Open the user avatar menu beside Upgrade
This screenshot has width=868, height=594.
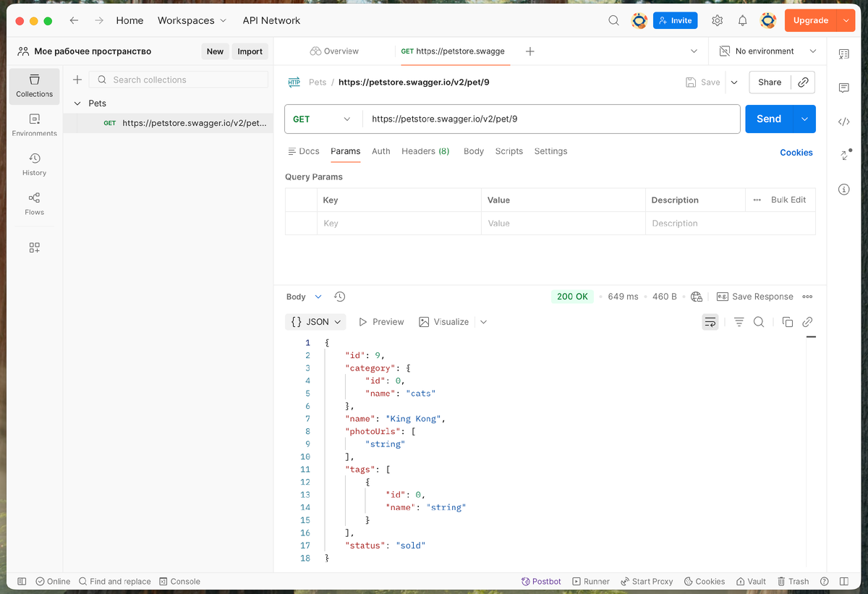click(x=768, y=20)
